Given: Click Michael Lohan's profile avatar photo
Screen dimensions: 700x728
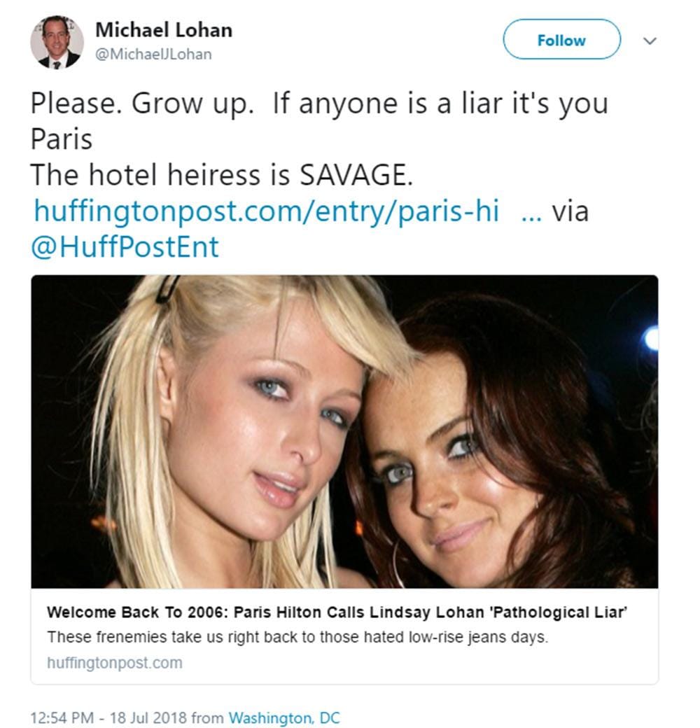Looking at the screenshot, I should pos(57,42).
